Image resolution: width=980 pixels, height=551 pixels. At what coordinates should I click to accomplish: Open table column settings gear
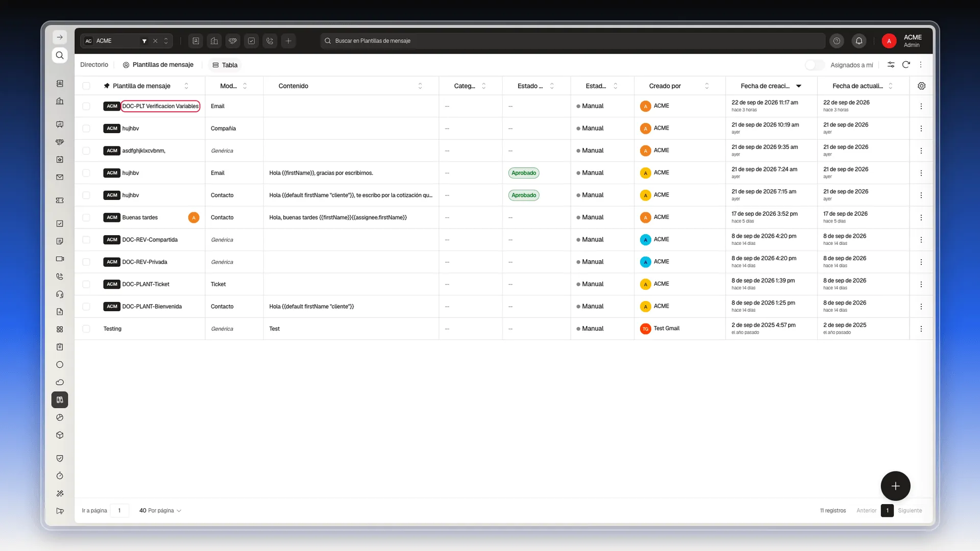pyautogui.click(x=921, y=86)
